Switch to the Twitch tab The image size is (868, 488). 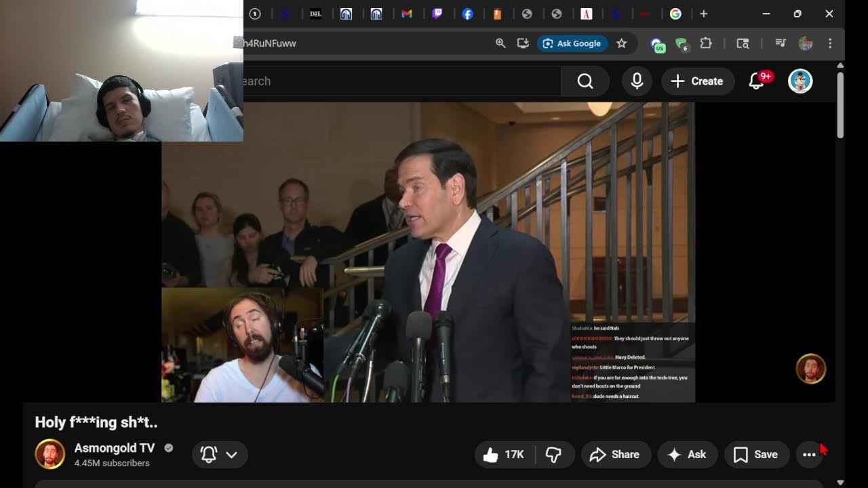click(x=437, y=14)
